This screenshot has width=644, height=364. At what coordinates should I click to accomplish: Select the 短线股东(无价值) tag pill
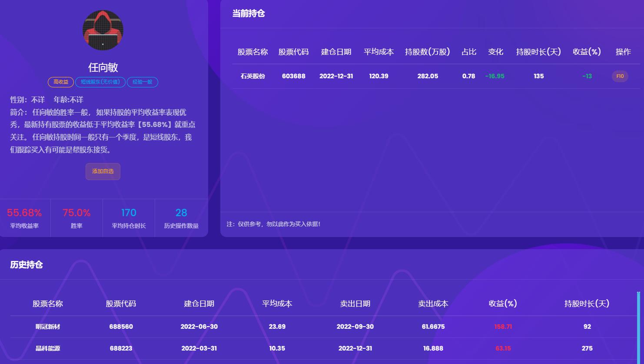100,82
